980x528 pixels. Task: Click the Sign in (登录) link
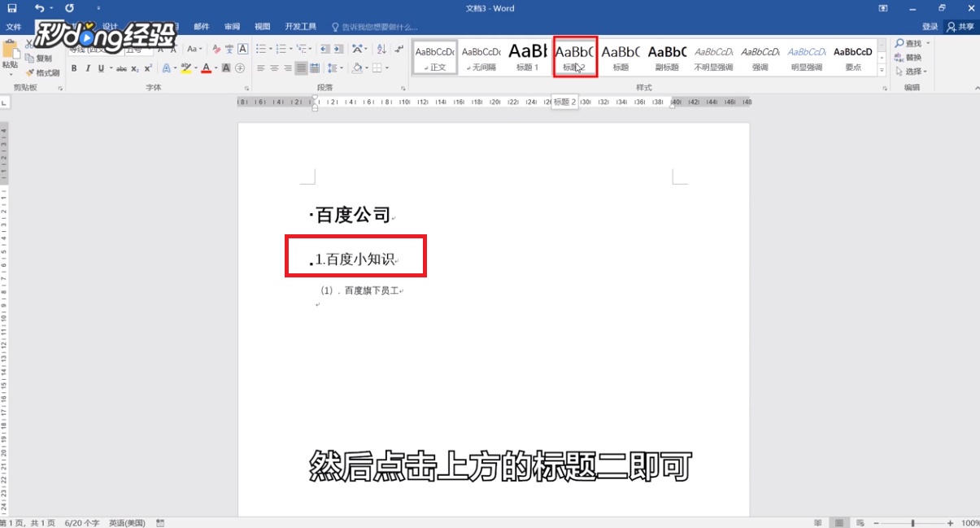tap(930, 27)
